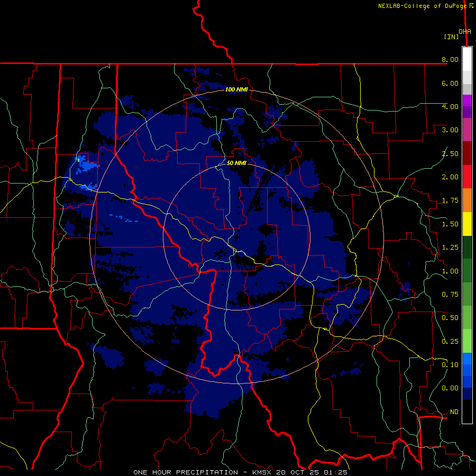Click the yellow swatch beside 1.50
This screenshot has height=476, width=476.
(x=467, y=224)
